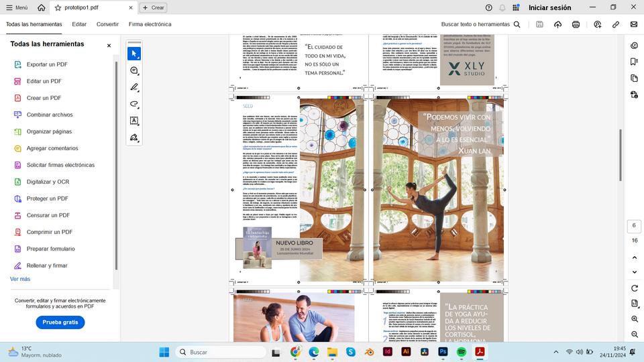Click Buscar texto o herramientas search
This screenshot has height=362, width=644.
click(481, 24)
